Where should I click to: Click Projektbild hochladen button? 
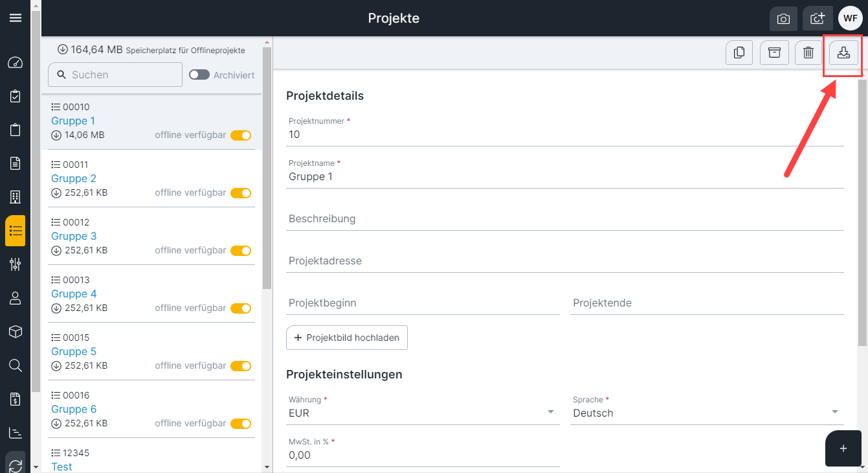pyautogui.click(x=347, y=338)
